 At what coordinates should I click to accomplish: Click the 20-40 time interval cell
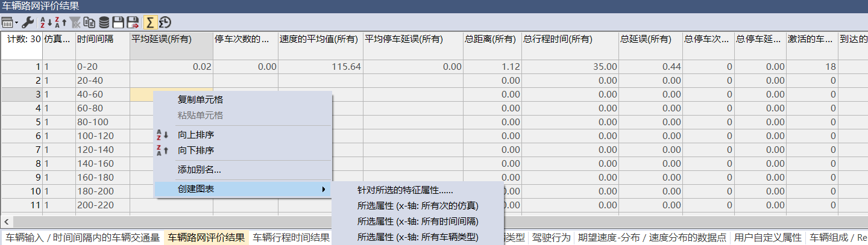tap(102, 81)
